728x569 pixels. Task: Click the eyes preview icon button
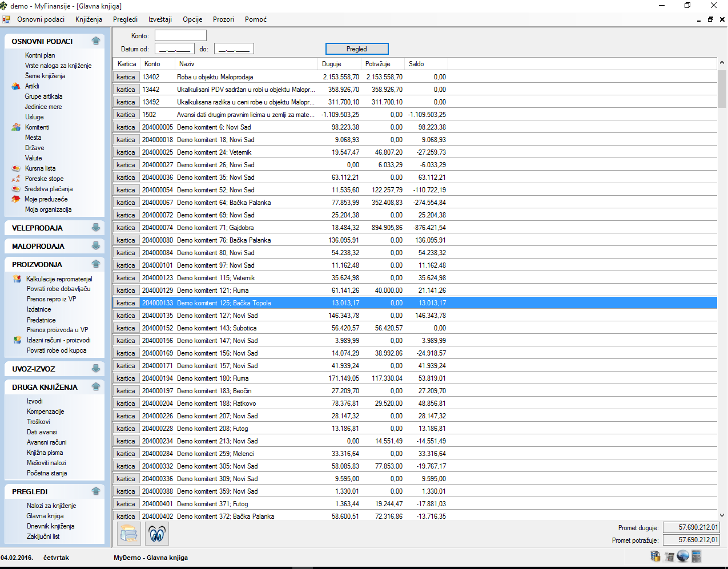click(157, 534)
